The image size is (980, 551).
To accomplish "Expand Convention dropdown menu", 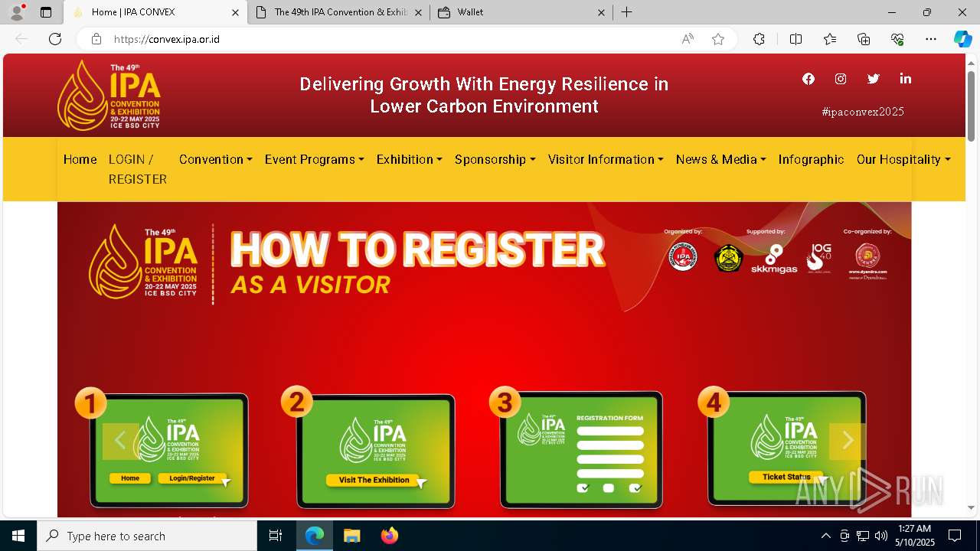I will pos(216,159).
